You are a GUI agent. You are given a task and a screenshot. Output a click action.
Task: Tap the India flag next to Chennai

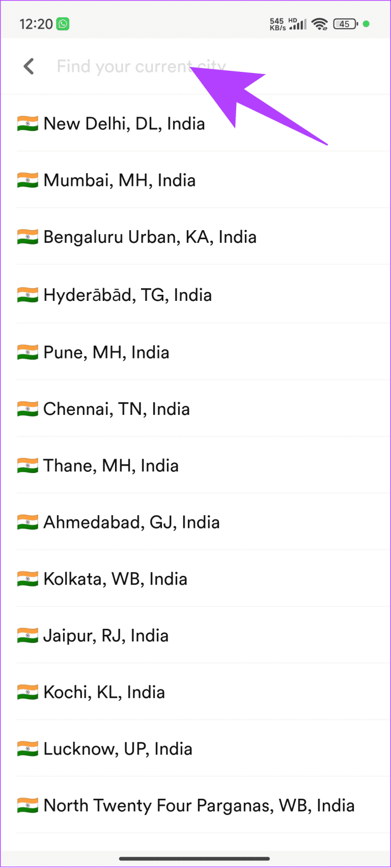27,409
